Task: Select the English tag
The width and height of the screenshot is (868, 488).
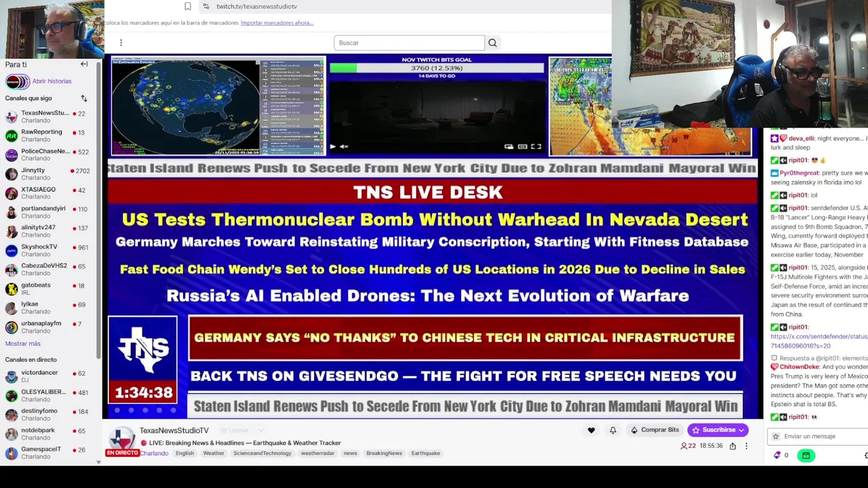Action: pyautogui.click(x=184, y=453)
